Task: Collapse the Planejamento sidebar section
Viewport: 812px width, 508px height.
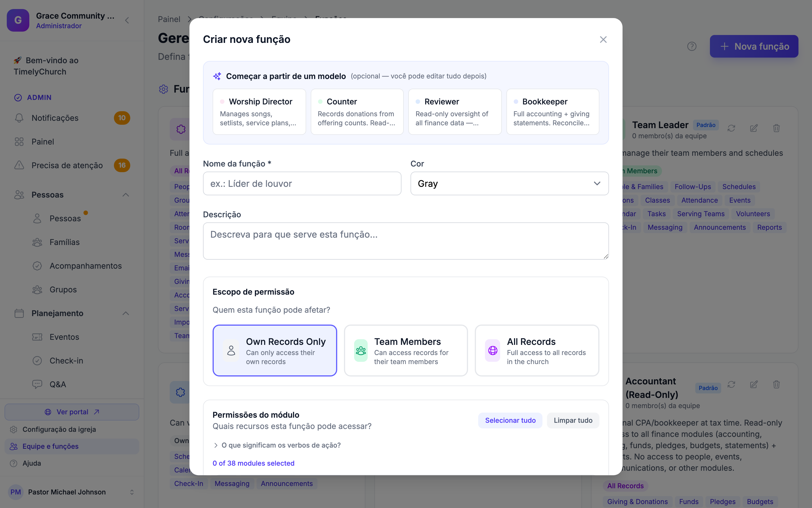Action: 125,314
